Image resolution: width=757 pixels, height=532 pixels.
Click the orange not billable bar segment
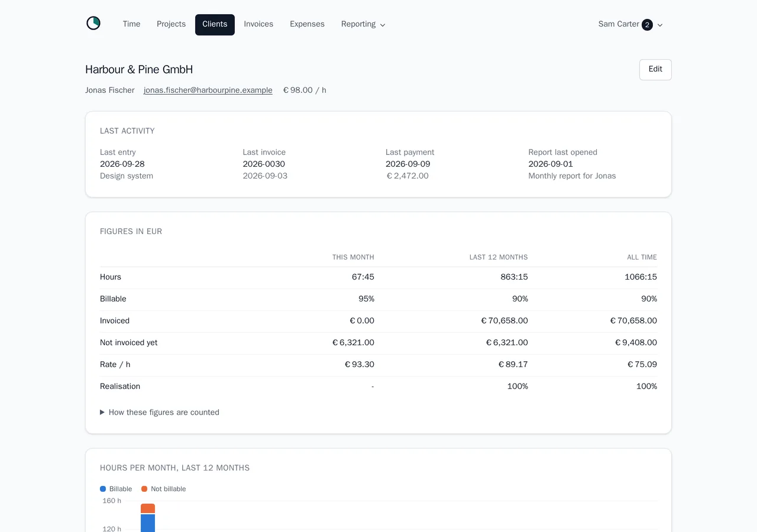click(148, 508)
